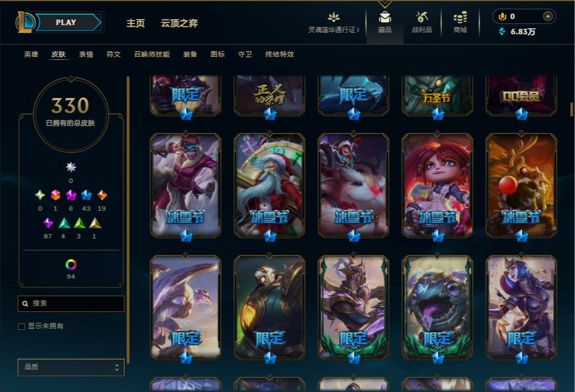Select the Santa 冰雪节 skin thumbnail
The height and width of the screenshot is (392, 575).
[270, 185]
